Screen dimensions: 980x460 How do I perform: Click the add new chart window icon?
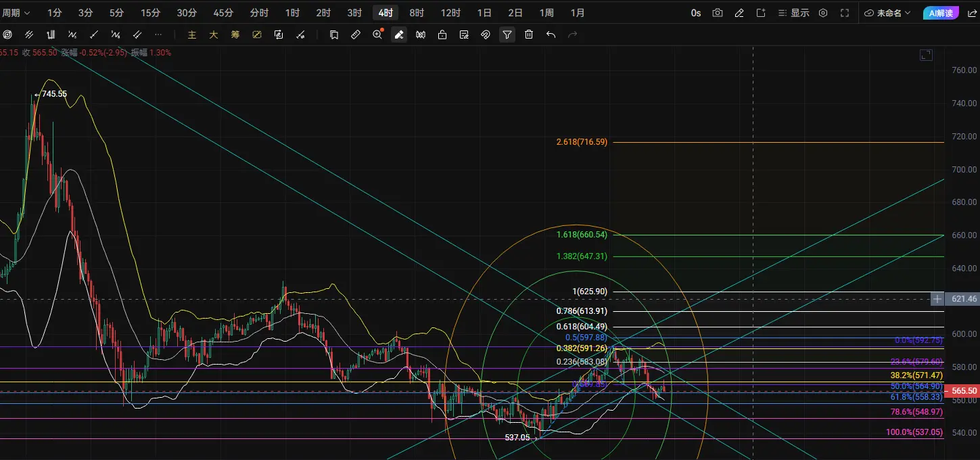tap(761, 13)
